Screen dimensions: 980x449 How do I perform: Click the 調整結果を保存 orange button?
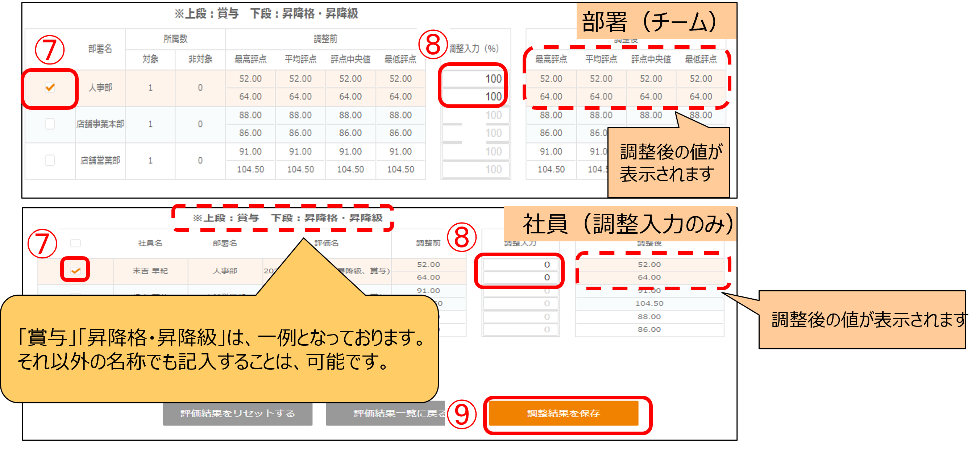click(564, 413)
